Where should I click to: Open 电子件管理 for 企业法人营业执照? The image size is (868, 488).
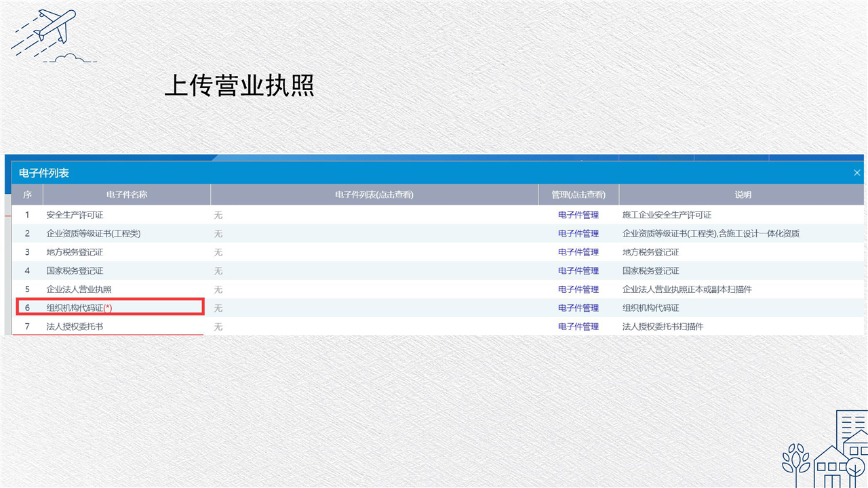point(578,289)
